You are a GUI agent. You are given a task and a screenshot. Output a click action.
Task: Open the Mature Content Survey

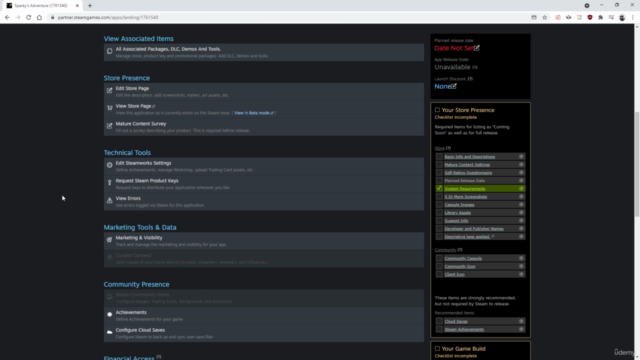pos(141,124)
